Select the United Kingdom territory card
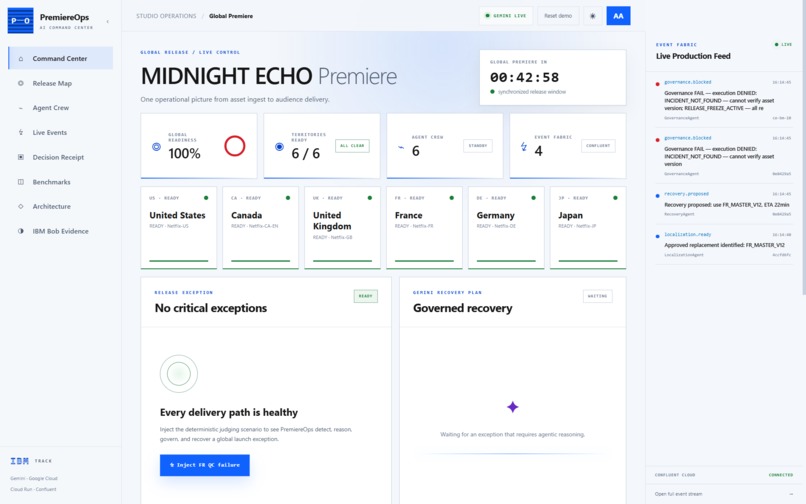Viewport: 806px width, 504px height. (x=342, y=227)
